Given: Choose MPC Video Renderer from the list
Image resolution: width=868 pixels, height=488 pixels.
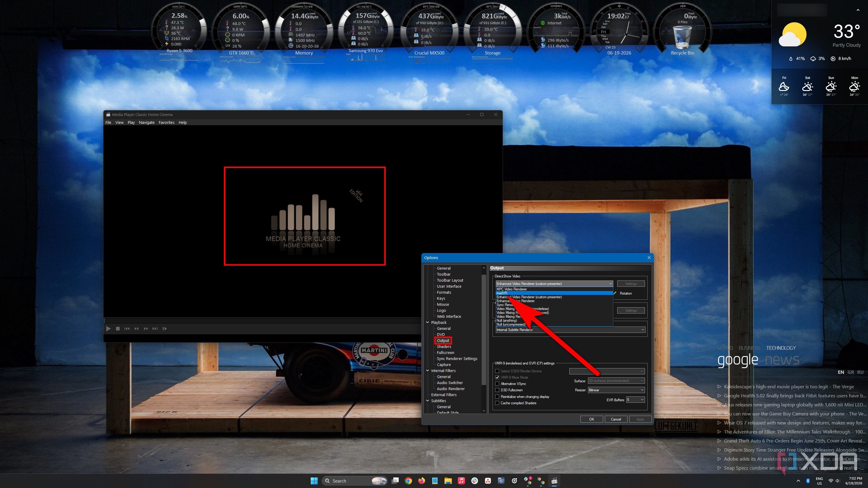Looking at the screenshot, I should 554,289.
